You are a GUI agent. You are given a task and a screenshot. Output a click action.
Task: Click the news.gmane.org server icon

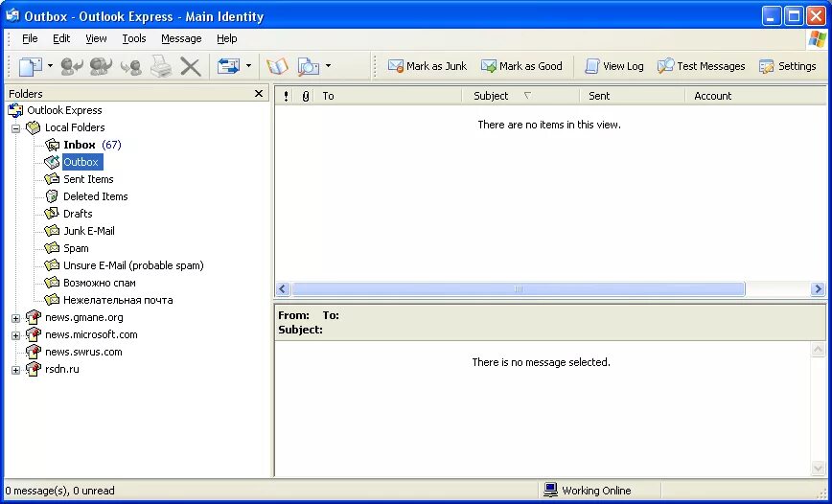point(34,317)
